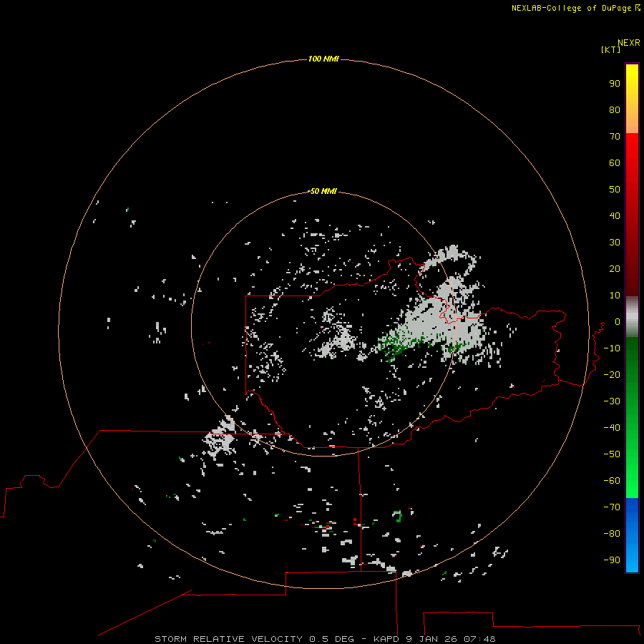
Task: Click the positive 70 scale value
Action: pos(615,137)
